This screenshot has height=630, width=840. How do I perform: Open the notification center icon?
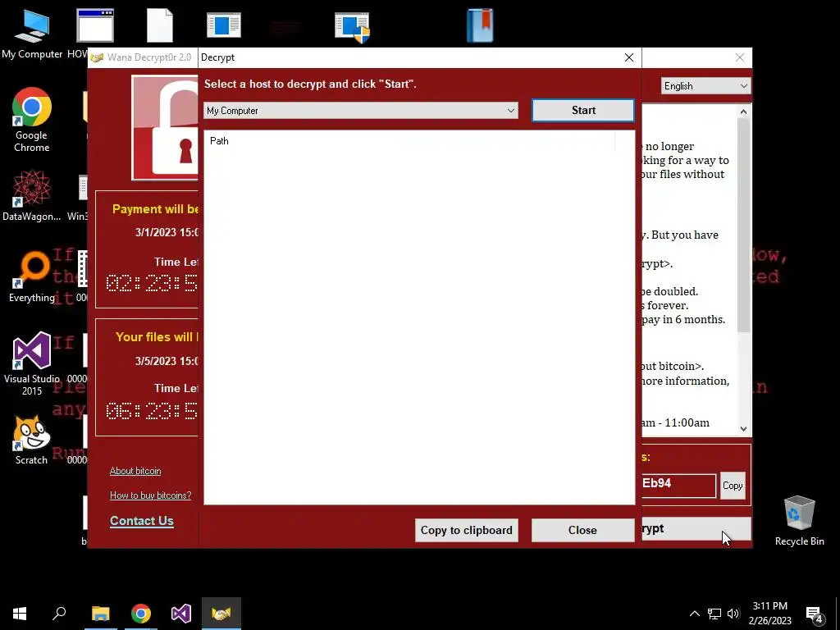coord(815,614)
